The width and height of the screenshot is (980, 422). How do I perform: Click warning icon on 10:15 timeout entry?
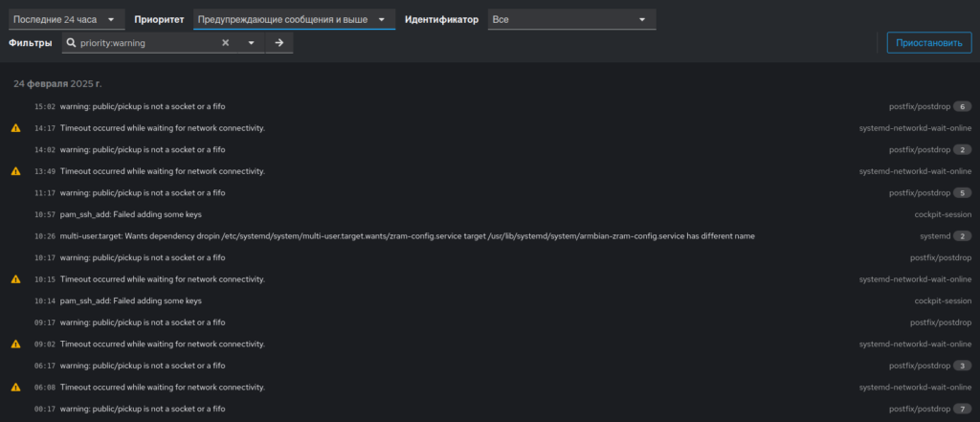point(15,279)
